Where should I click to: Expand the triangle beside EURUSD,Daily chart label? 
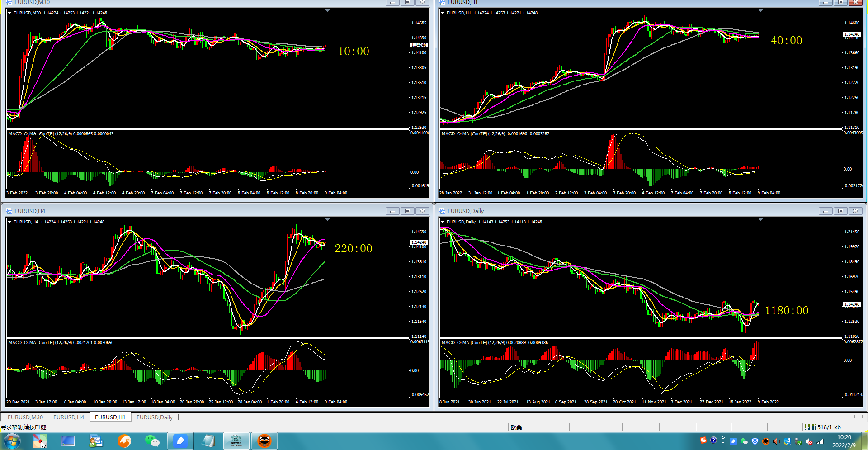(443, 222)
